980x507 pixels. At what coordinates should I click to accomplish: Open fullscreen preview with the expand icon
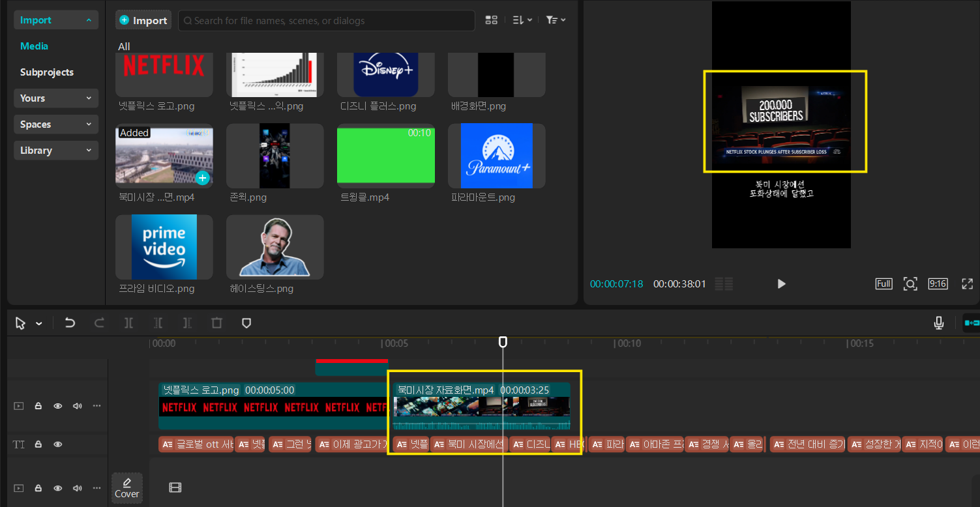[968, 283]
